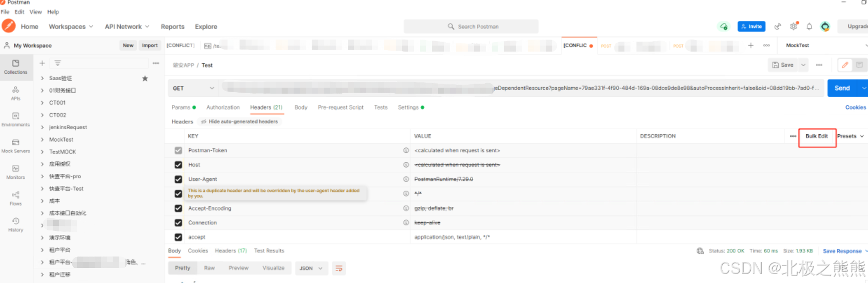Viewport: 868px width, 283px height.
Task: Open the History sidebar panel
Action: [16, 224]
